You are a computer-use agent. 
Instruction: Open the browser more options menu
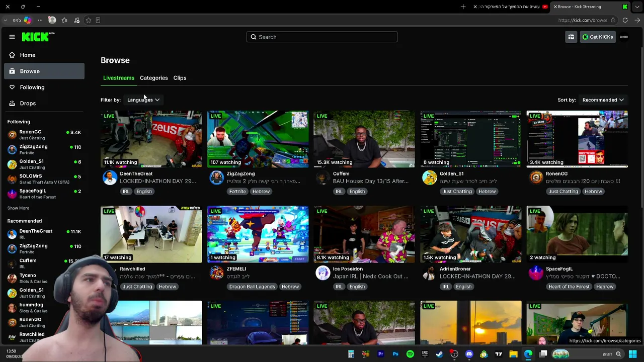(x=40, y=20)
